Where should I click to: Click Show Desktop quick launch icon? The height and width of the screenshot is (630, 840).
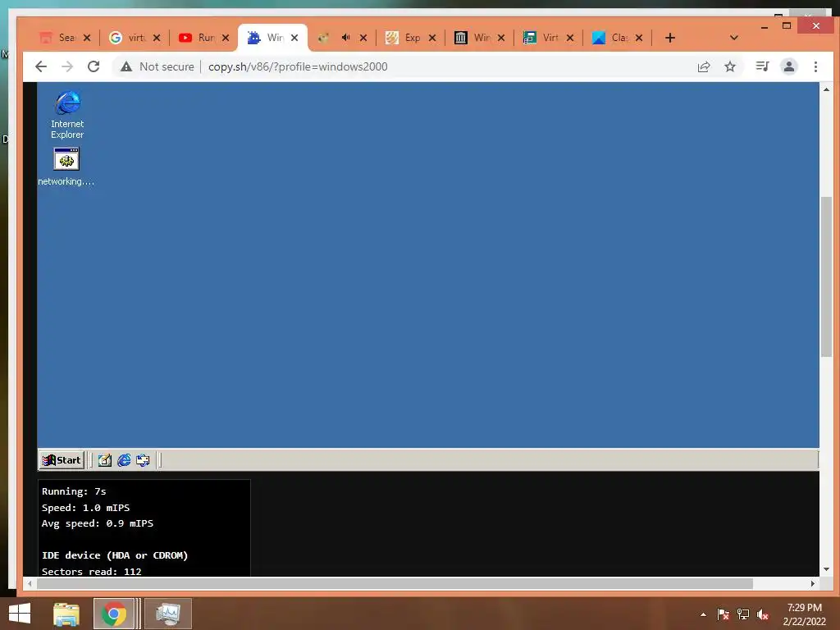[104, 460]
